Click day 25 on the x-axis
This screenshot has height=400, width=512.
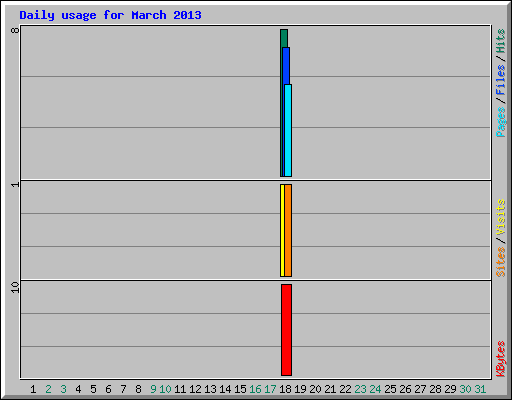390,389
